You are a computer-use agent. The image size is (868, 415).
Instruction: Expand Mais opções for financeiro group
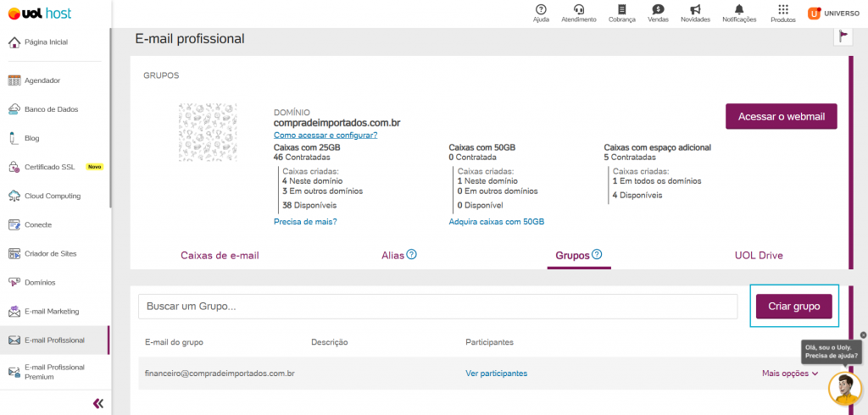pyautogui.click(x=790, y=373)
